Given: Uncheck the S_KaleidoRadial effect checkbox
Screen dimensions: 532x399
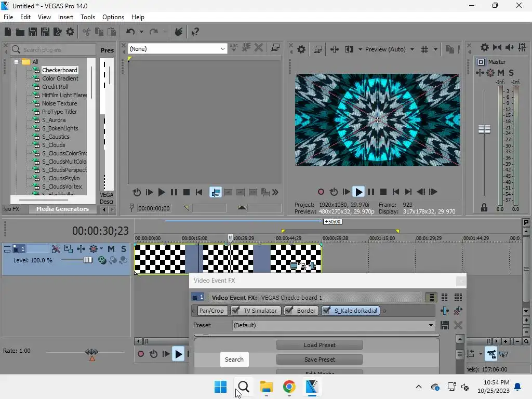Looking at the screenshot, I should tap(326, 310).
